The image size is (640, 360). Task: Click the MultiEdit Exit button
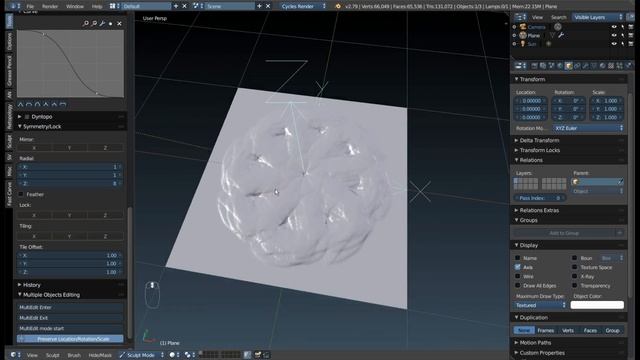(70, 318)
